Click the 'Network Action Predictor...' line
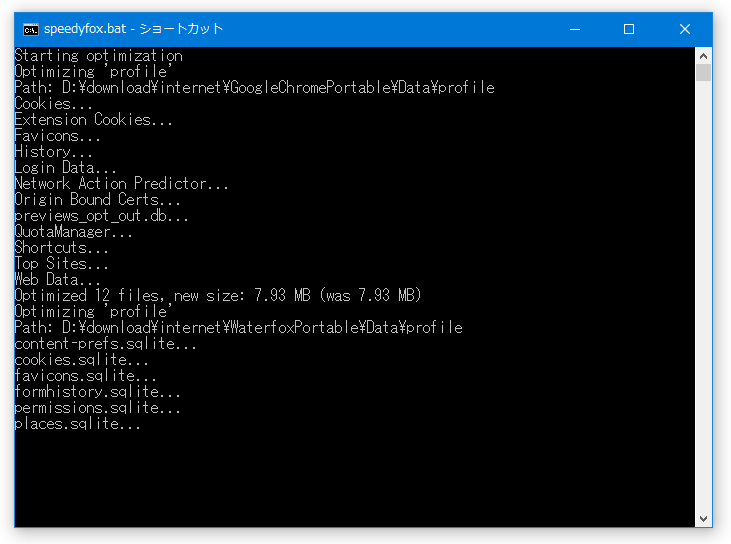Image resolution: width=731 pixels, height=544 pixels. point(121,184)
